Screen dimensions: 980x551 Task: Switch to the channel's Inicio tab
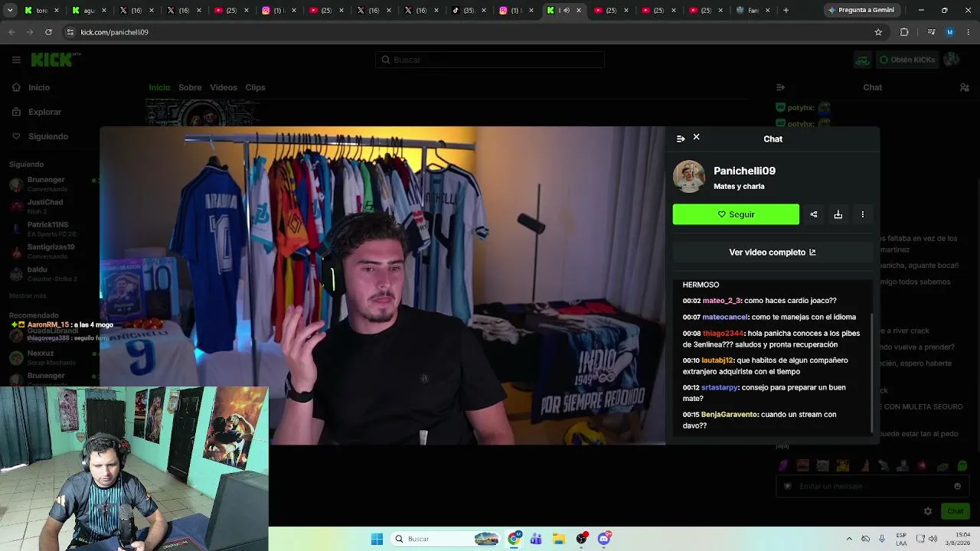159,87
